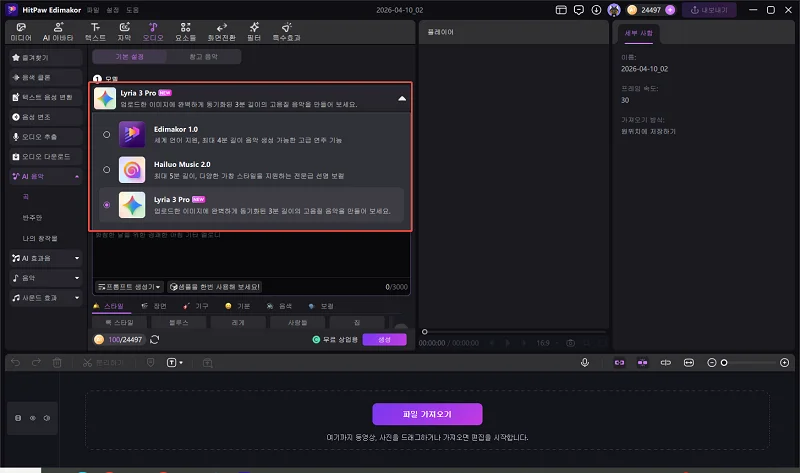800x473 pixels.
Task: Open the download center icon
Action: pos(596,10)
